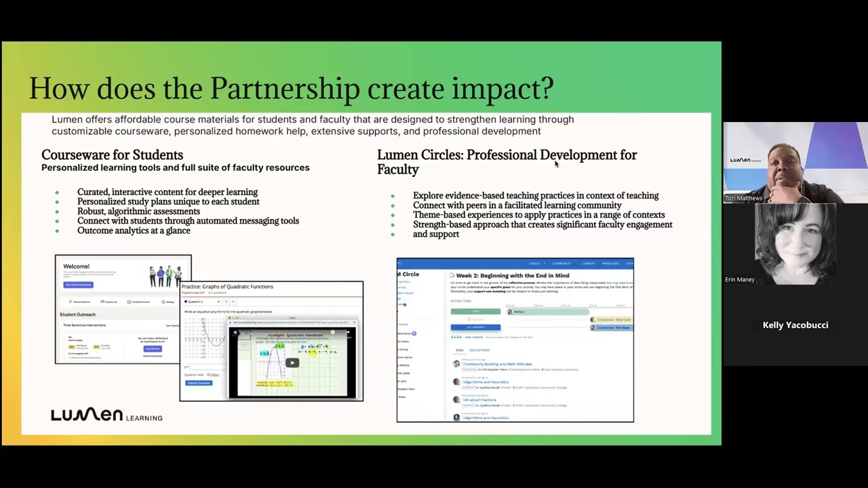Select the Reflect timeline bar
Image resolution: width=868 pixels, height=488 pixels.
pyautogui.click(x=548, y=312)
